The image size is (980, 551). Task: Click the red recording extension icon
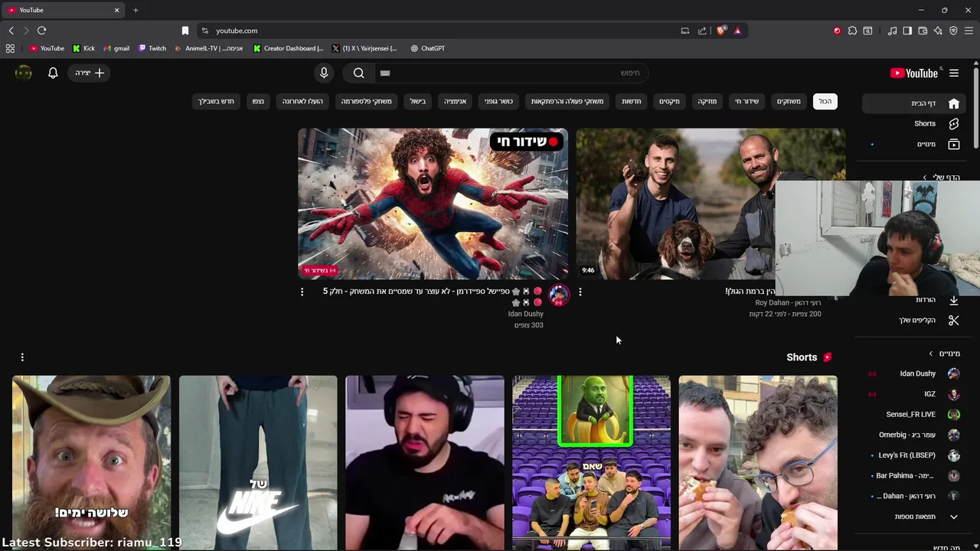click(837, 31)
